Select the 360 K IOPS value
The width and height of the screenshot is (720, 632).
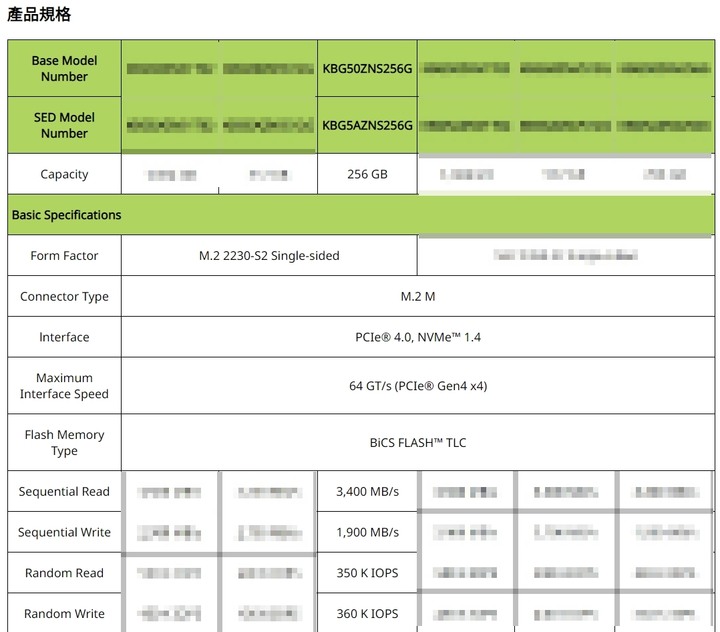click(x=367, y=613)
